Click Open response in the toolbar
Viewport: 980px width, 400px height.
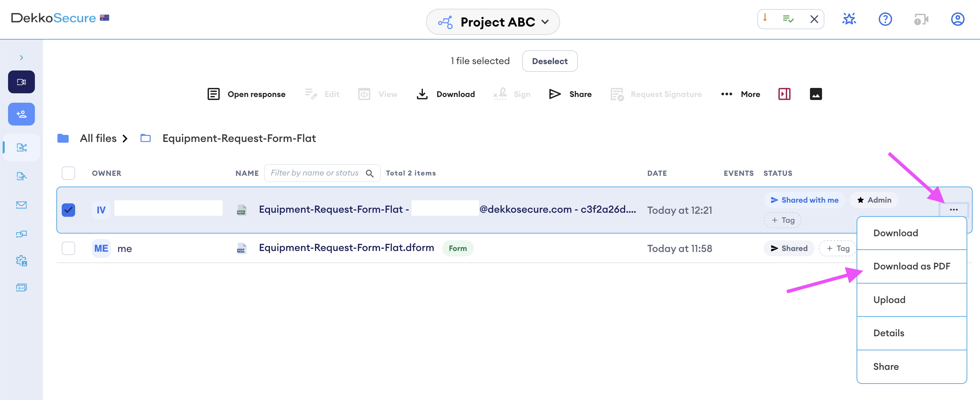[246, 94]
